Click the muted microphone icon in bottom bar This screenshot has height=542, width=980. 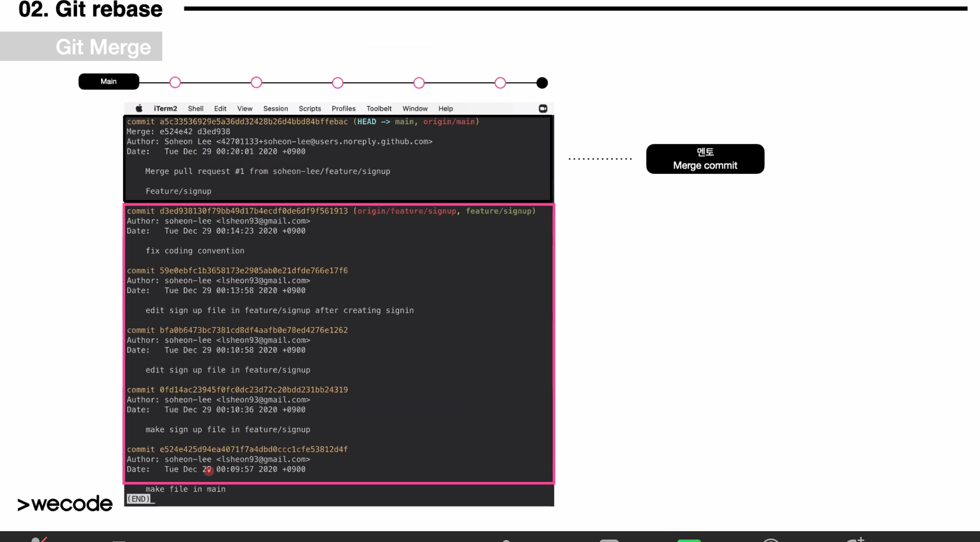(38, 539)
